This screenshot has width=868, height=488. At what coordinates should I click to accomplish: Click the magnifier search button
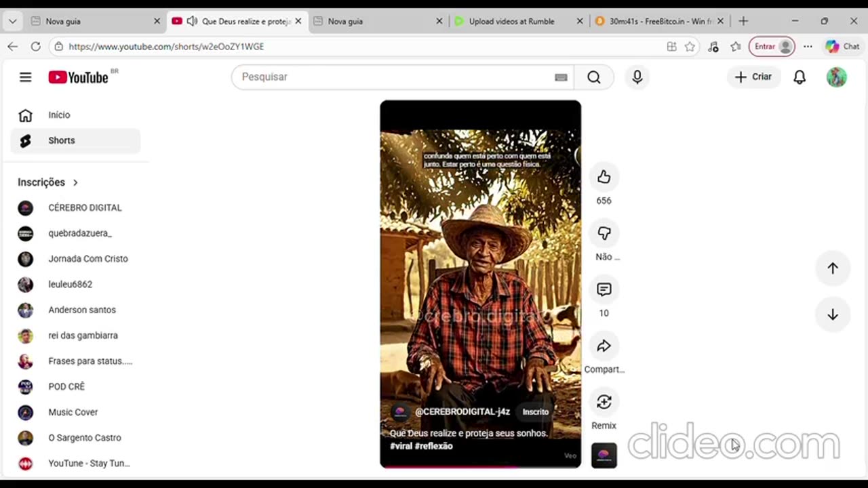[594, 77]
